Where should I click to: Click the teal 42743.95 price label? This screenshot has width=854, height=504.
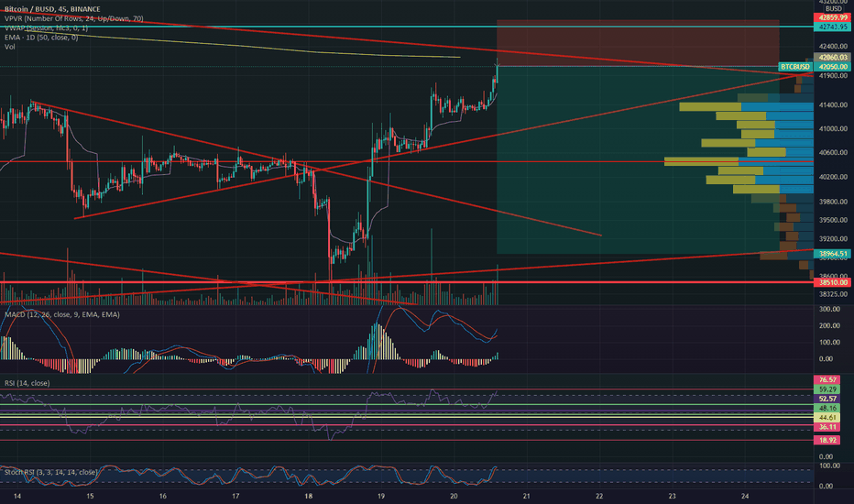832,27
